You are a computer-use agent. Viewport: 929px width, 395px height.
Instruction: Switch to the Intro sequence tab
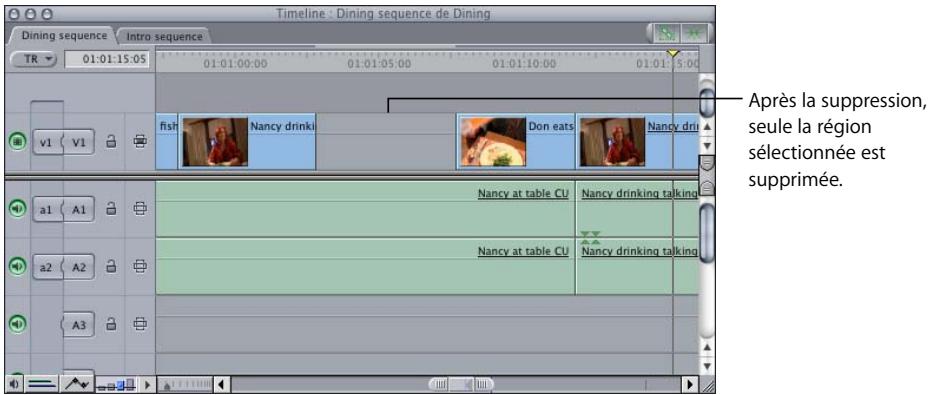164,36
